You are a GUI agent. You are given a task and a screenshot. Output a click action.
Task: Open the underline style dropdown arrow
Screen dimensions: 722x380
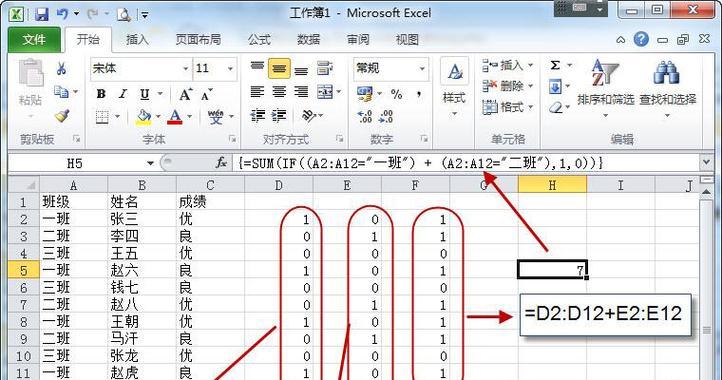pos(160,94)
